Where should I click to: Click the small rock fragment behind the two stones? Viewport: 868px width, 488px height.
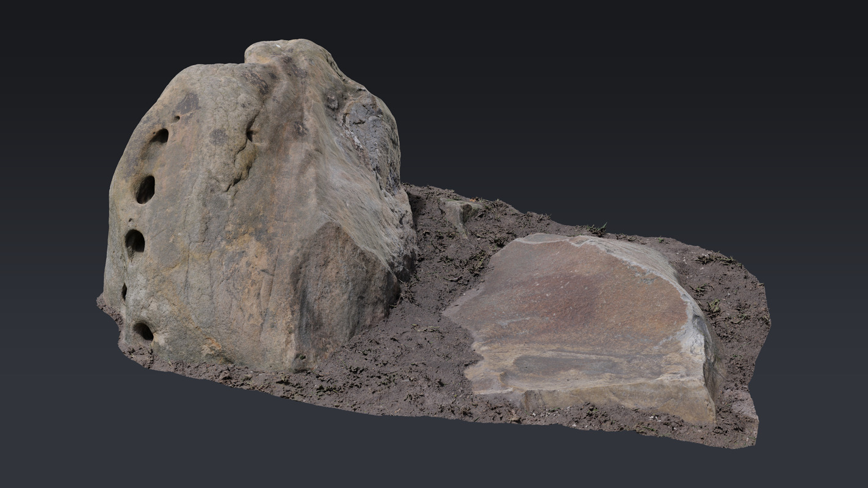tap(459, 210)
